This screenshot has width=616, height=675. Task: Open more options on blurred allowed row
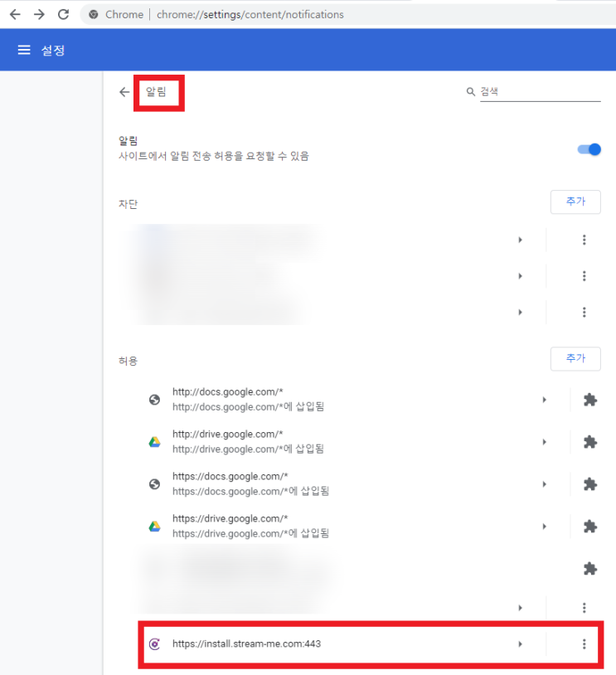click(584, 608)
